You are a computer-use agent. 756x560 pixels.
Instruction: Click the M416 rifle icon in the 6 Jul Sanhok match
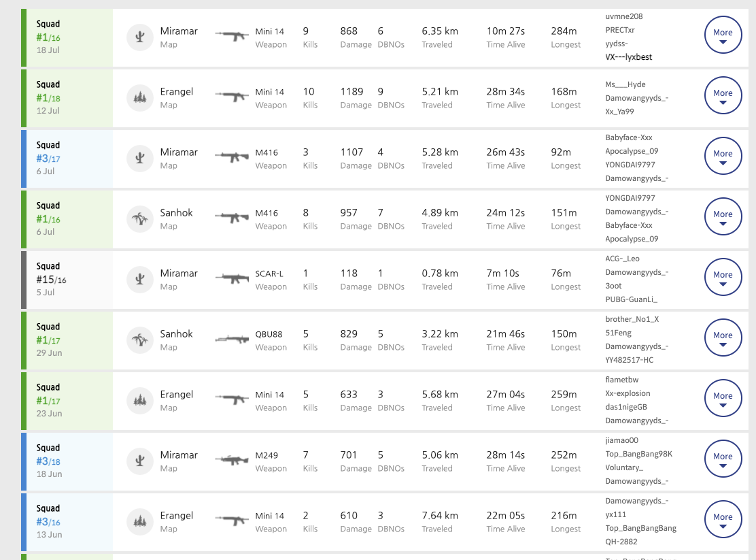click(232, 218)
